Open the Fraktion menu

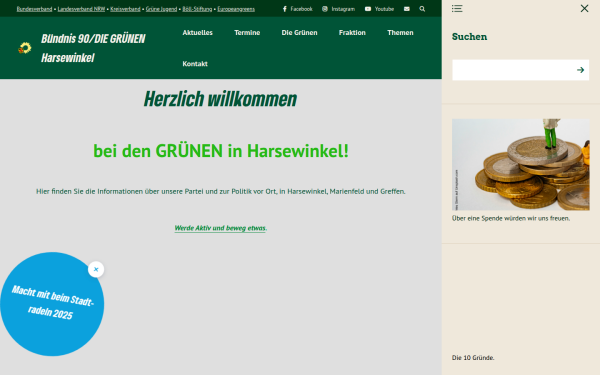coord(352,33)
